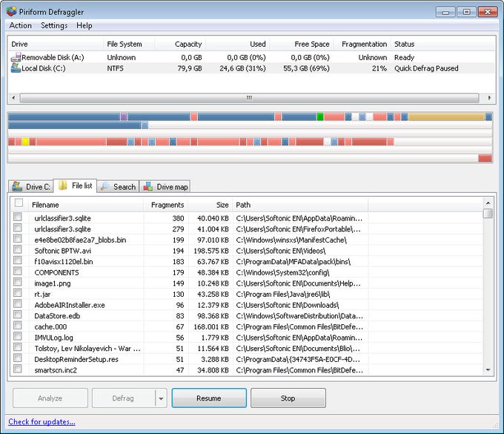Switch to the Drive map tab
Screen dimensions: 504x434
165,187
